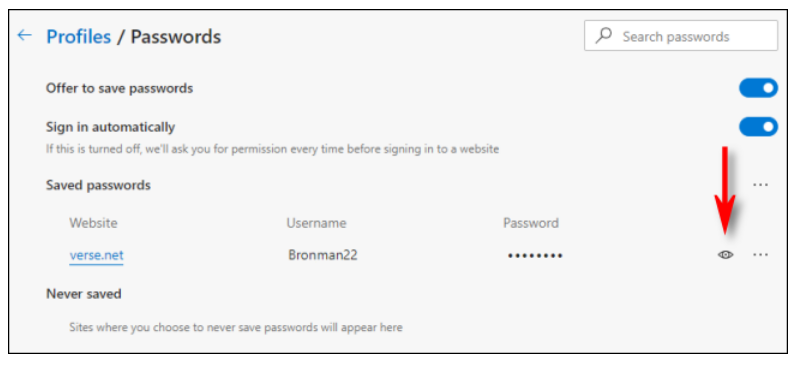Focus the Search passwords field
This screenshot has width=798, height=366.
680,36
